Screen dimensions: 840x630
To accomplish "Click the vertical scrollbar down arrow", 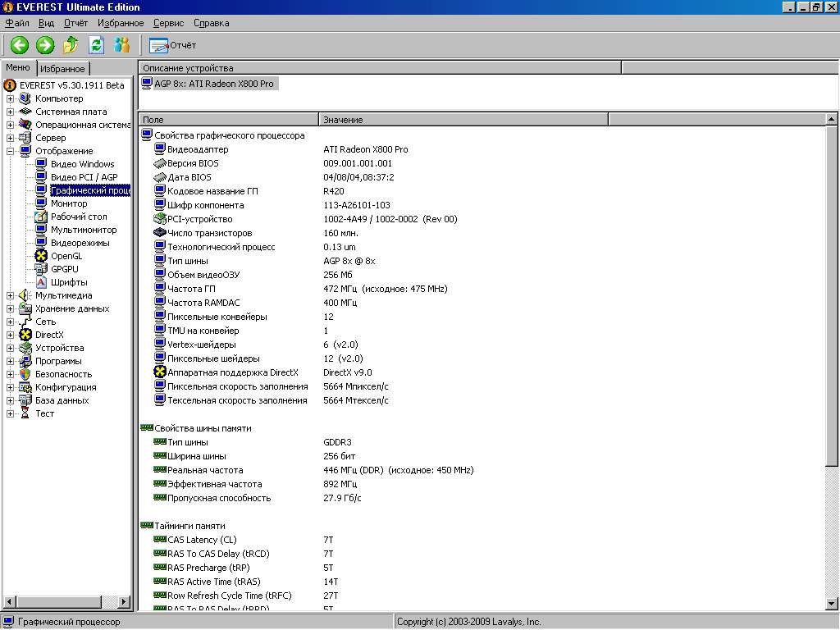I will [x=833, y=605].
